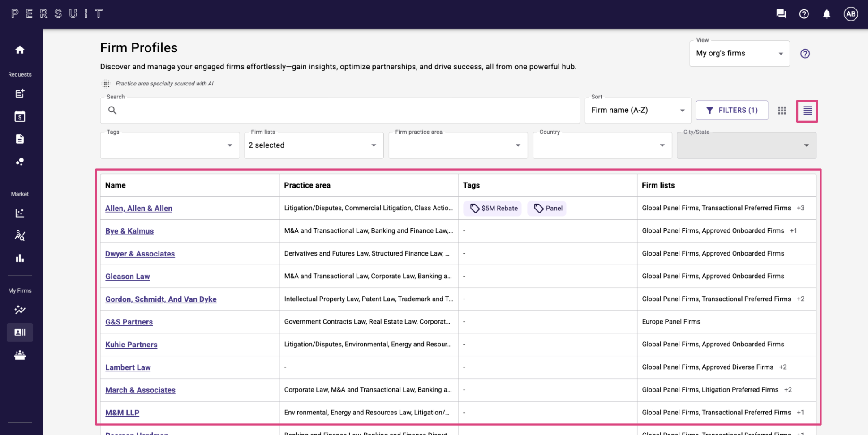868x435 pixels.
Task: Click the Panel tag chip
Action: click(x=547, y=208)
